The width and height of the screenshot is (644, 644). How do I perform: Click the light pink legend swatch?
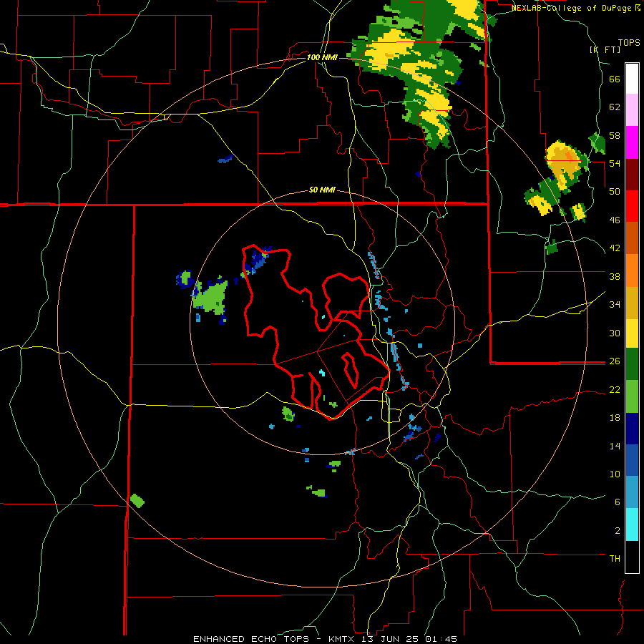coord(632,110)
